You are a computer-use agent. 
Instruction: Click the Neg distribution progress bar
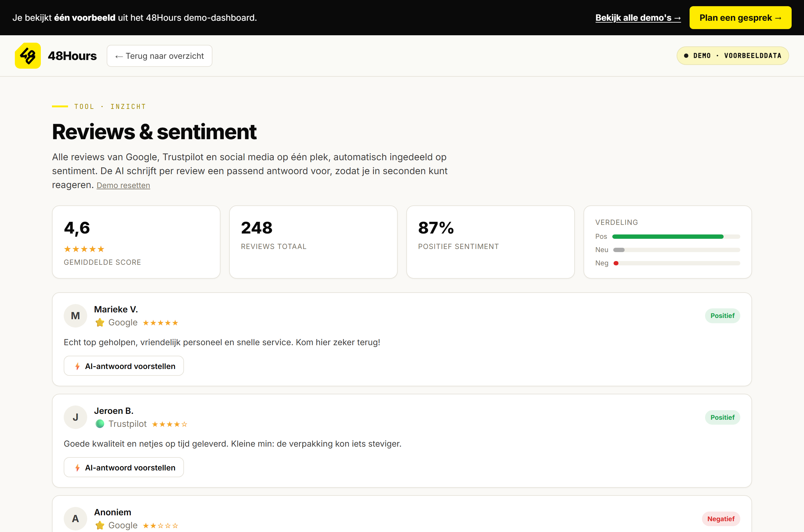click(677, 263)
